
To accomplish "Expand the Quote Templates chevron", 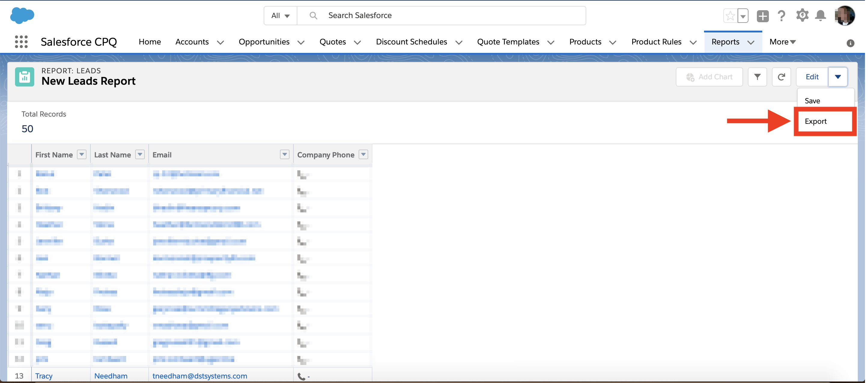I will [551, 42].
